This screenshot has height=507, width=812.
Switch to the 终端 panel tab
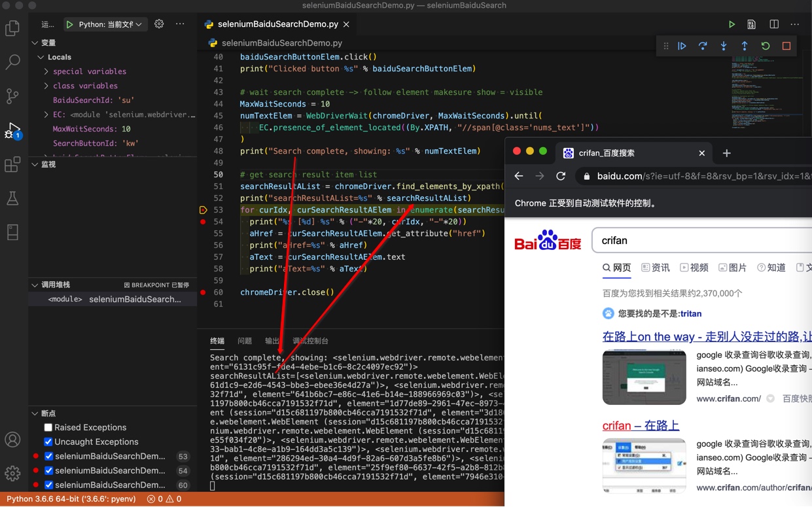[x=217, y=341]
